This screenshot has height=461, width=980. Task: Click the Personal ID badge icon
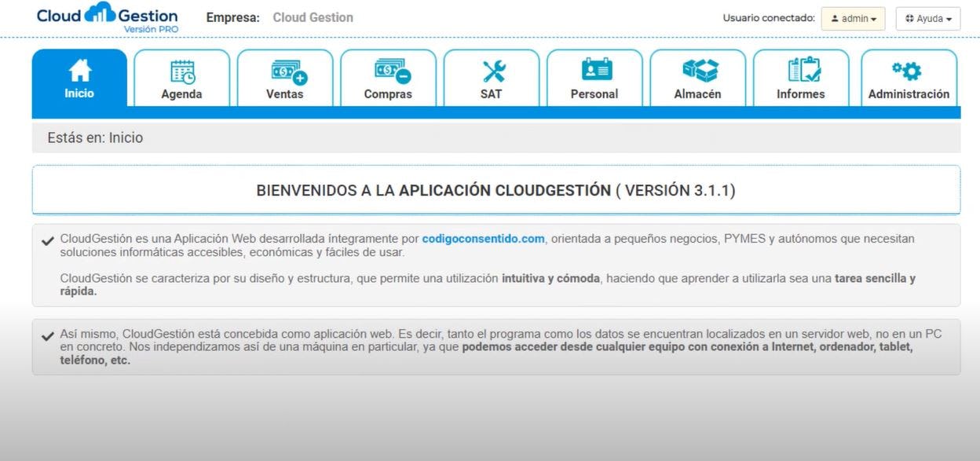(597, 70)
